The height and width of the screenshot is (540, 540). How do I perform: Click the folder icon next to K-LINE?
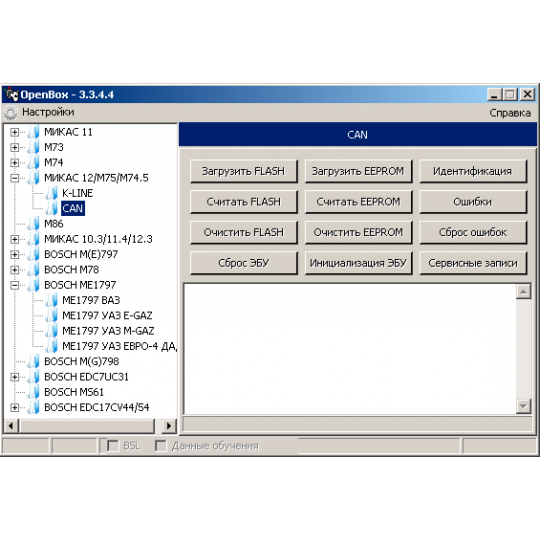(52, 193)
